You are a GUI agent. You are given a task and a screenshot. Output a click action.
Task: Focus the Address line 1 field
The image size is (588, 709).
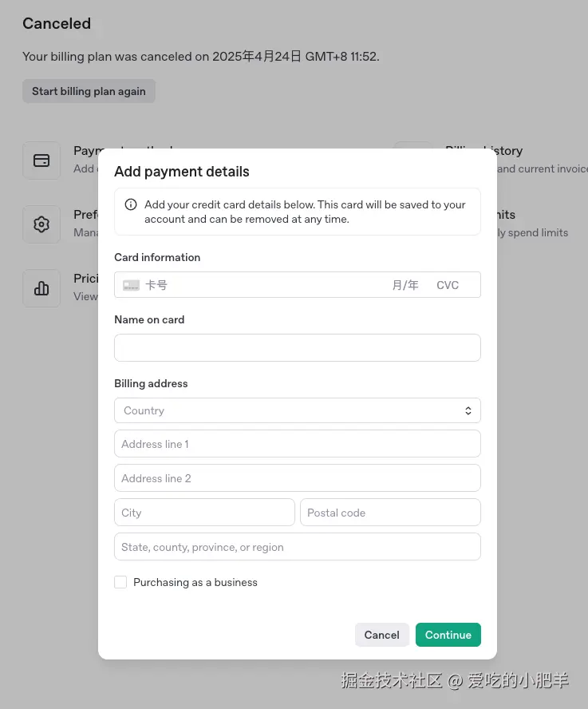pos(297,444)
